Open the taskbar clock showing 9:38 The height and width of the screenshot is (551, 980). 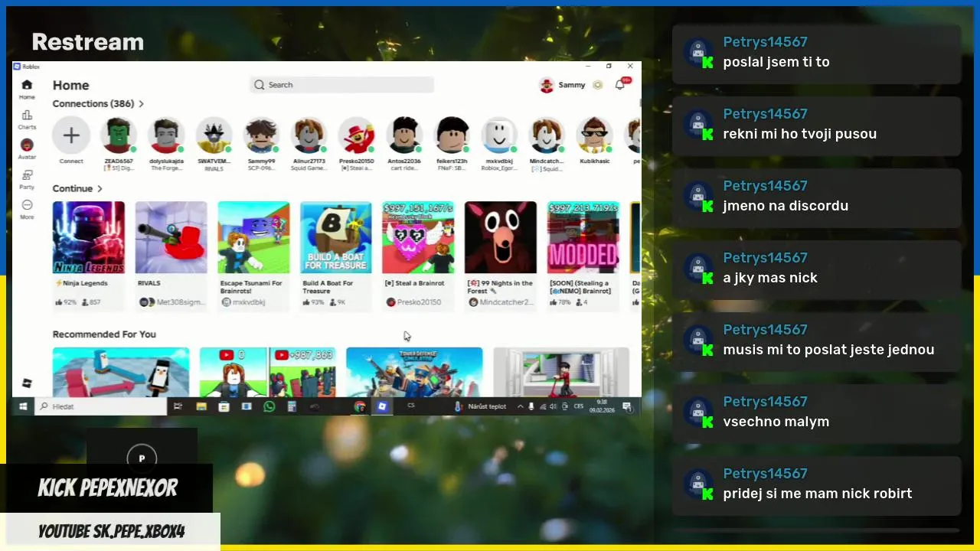pos(600,406)
